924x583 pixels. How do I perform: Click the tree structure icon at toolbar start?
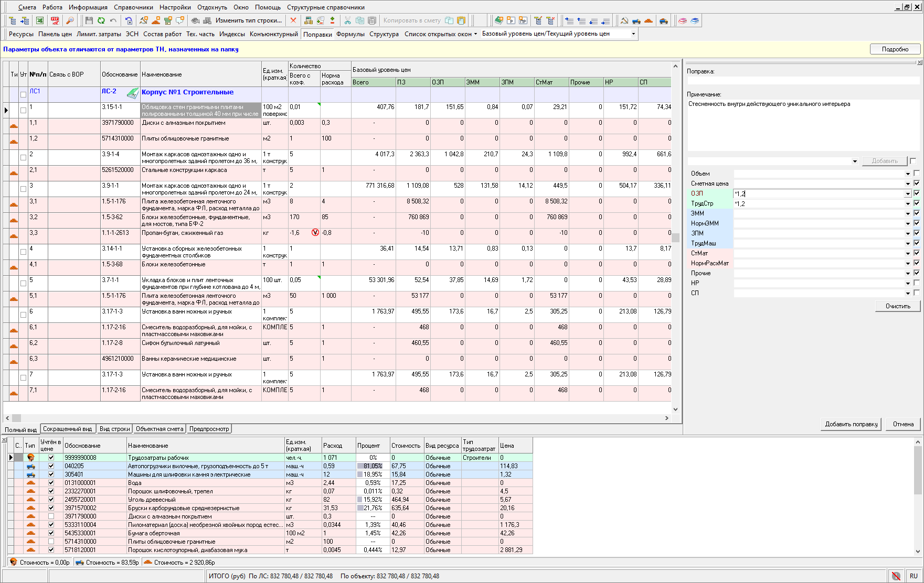coord(13,20)
